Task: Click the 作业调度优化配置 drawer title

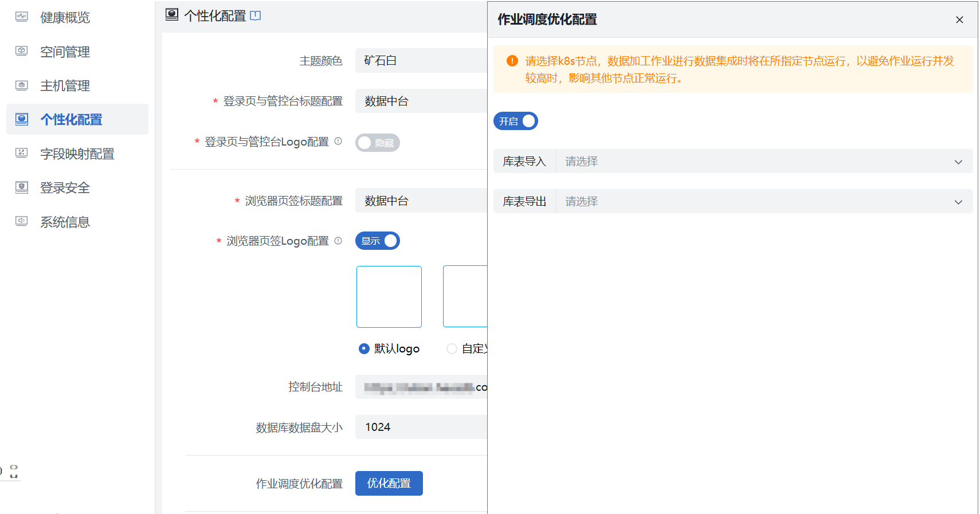Action: pyautogui.click(x=547, y=19)
